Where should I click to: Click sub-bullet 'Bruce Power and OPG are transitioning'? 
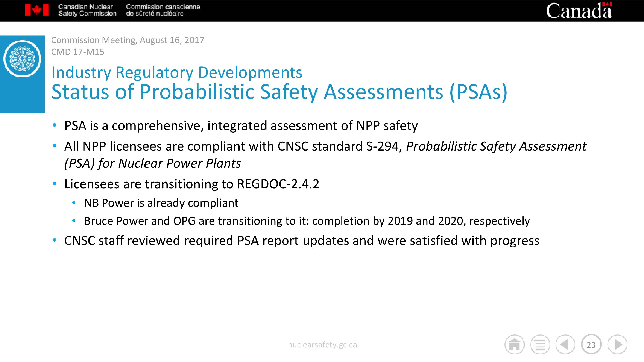point(307,221)
